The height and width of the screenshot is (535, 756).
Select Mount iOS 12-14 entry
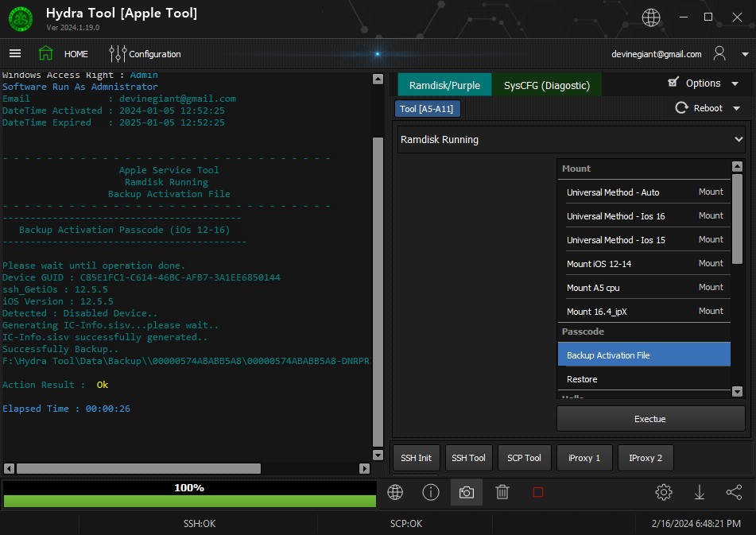644,264
